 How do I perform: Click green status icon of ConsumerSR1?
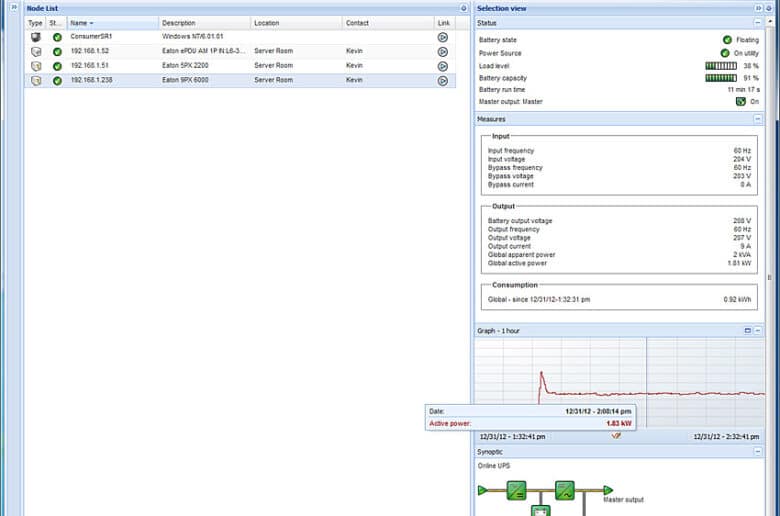(x=57, y=37)
